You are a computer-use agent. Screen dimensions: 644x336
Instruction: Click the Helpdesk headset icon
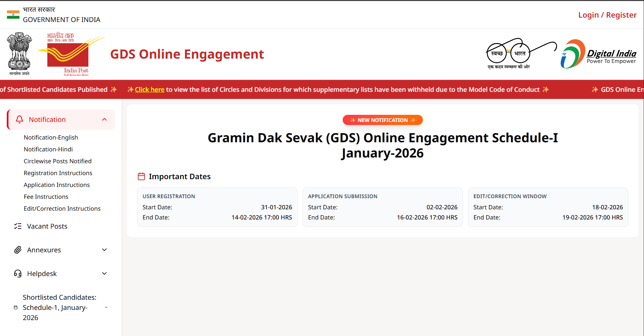tap(18, 274)
